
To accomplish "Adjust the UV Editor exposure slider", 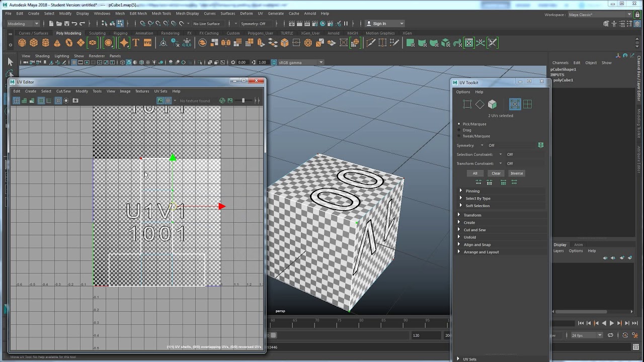I will click(243, 101).
